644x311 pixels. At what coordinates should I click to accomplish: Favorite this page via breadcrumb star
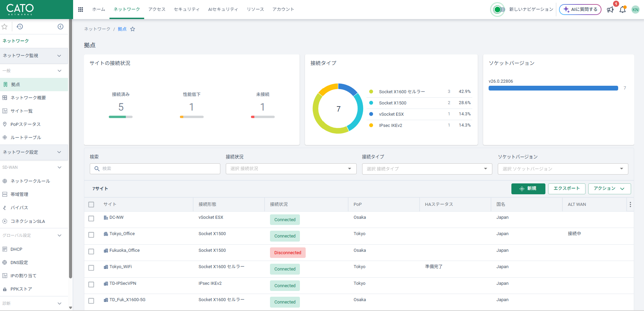click(x=133, y=29)
